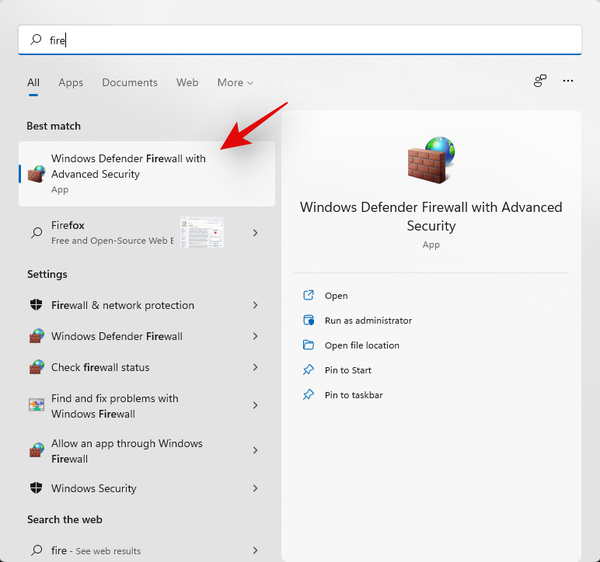Image resolution: width=600 pixels, height=562 pixels.
Task: Select the Web filter tab
Action: point(187,82)
